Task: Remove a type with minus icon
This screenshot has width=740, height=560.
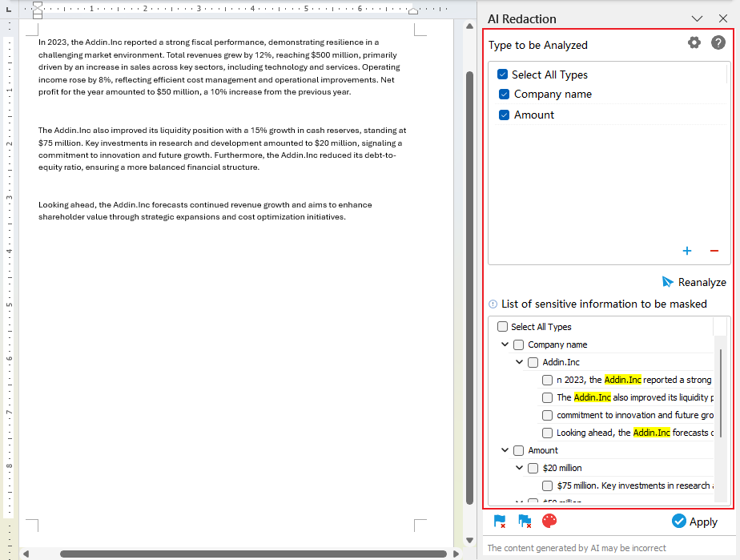Action: click(x=714, y=251)
